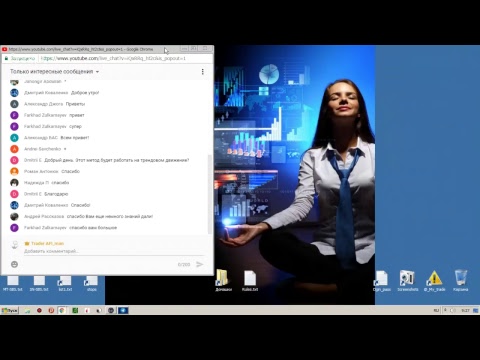
Task: Click purple avatar beside 'привет' message
Action: click(x=14, y=115)
